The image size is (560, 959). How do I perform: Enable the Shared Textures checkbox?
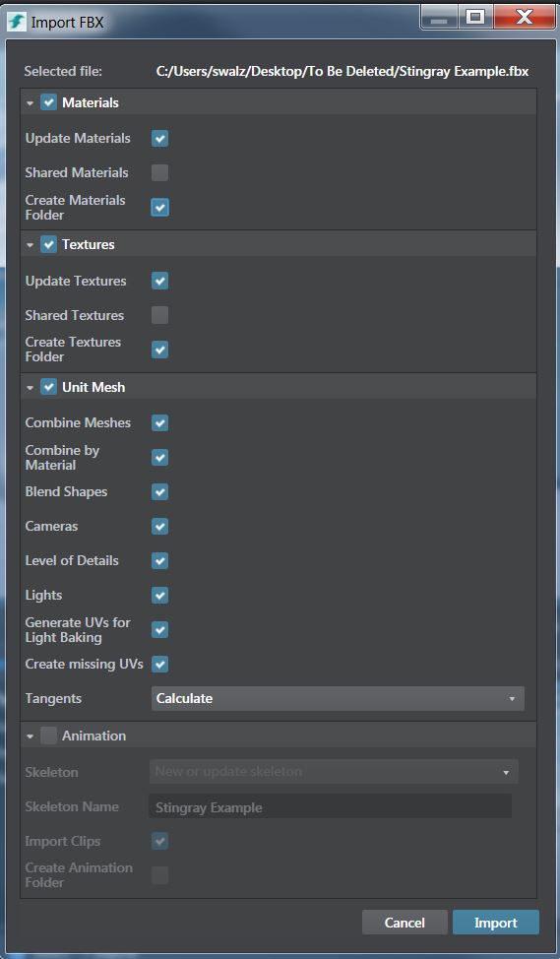[x=159, y=315]
